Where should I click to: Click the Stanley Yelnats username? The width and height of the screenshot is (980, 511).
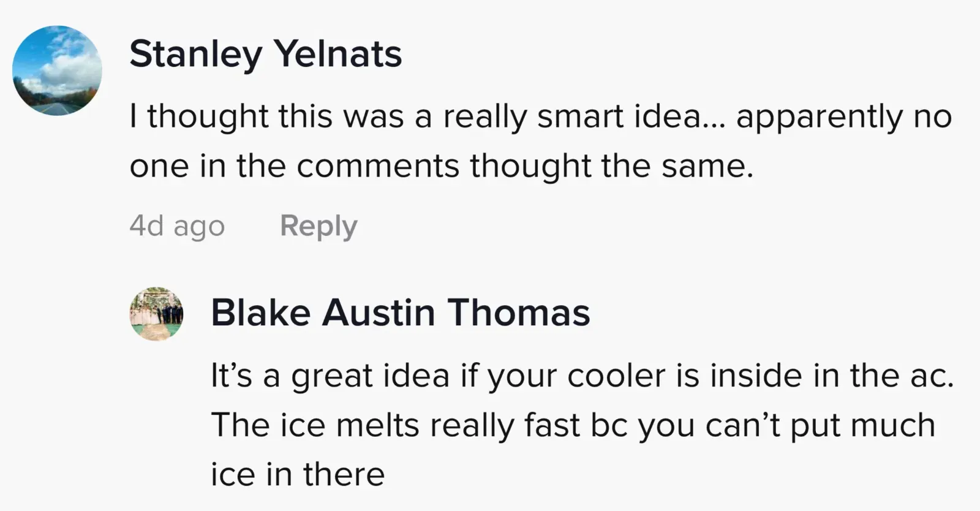tap(265, 54)
